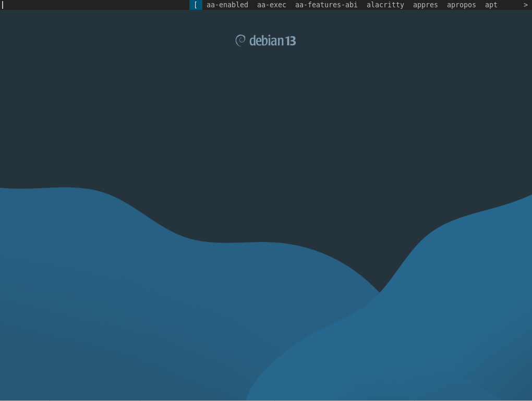Select aa-features-abi in the launcher list

tap(326, 5)
